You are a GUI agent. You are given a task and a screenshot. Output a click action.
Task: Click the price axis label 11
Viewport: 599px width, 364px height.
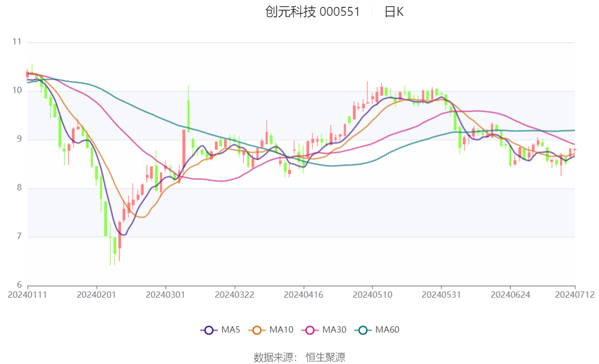(x=17, y=42)
